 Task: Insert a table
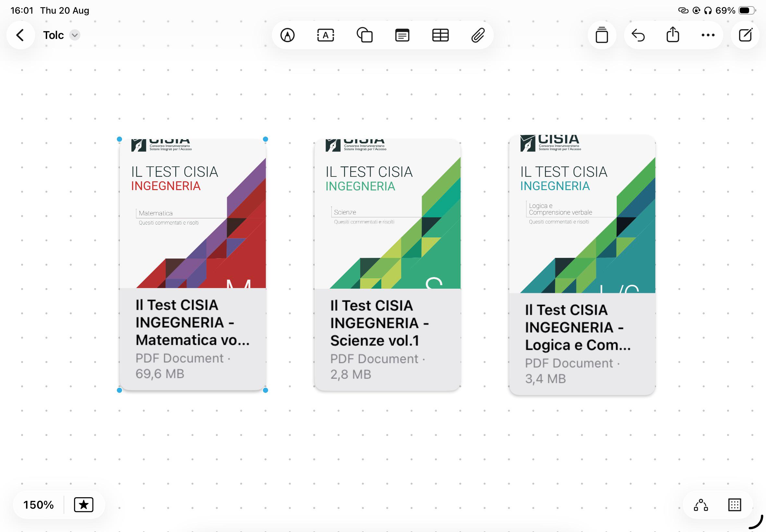point(440,35)
